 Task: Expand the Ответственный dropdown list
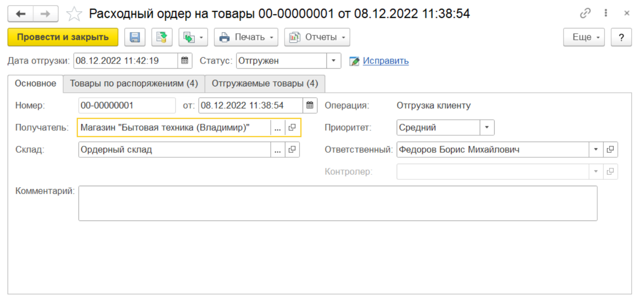pos(595,150)
